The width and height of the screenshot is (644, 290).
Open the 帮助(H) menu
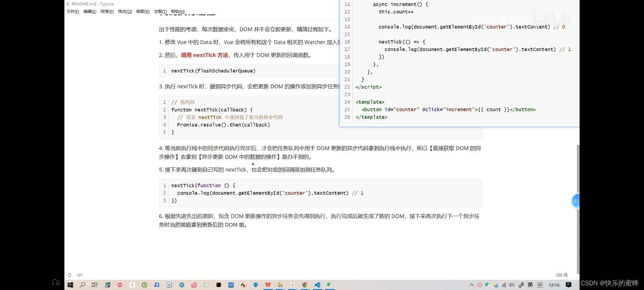178,11
